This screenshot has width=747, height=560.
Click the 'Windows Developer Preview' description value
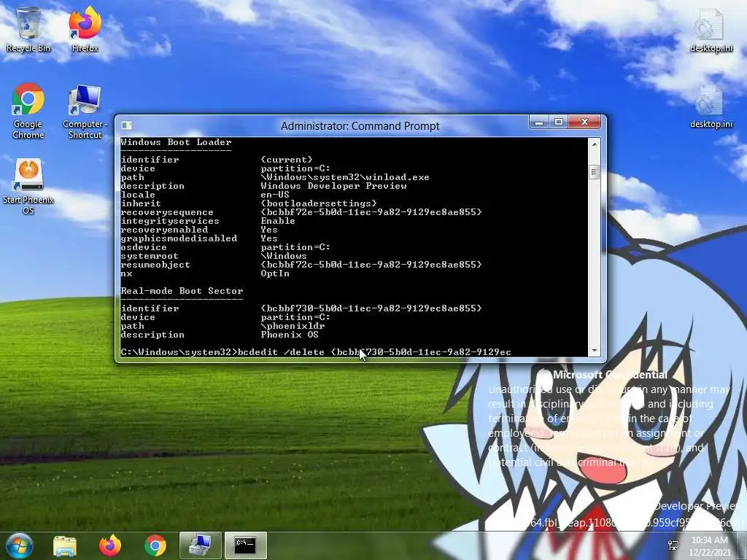tap(333, 186)
